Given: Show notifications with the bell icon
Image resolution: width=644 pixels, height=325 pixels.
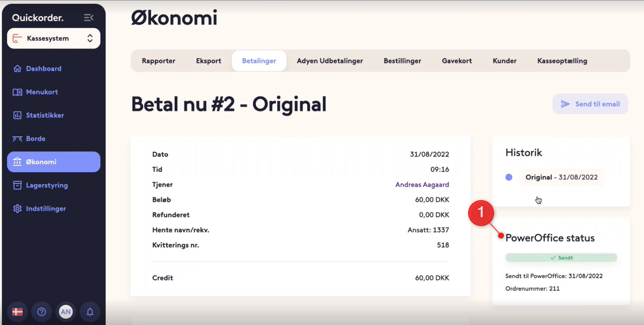Looking at the screenshot, I should pos(90,312).
